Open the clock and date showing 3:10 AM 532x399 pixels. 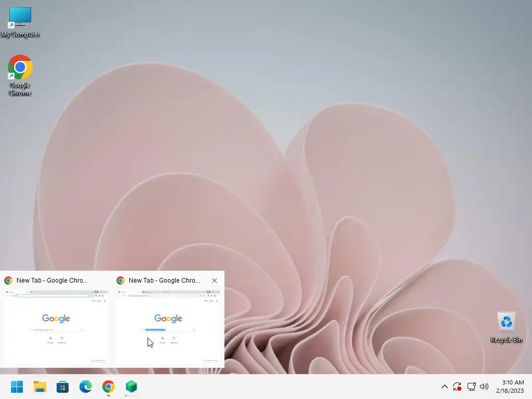[x=510, y=387]
